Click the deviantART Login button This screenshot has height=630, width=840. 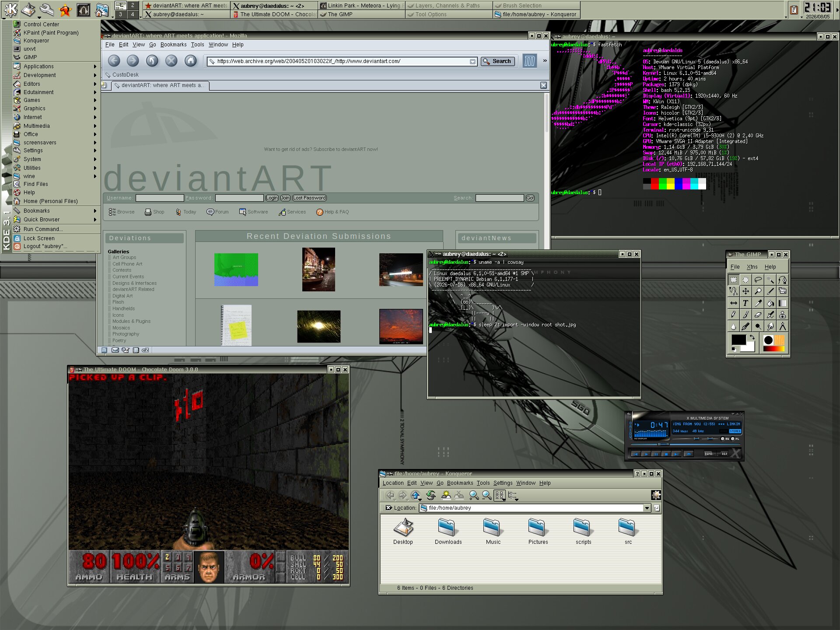272,198
